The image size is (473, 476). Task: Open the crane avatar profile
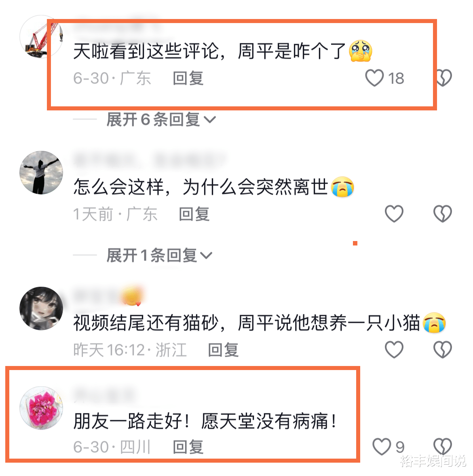(41, 37)
